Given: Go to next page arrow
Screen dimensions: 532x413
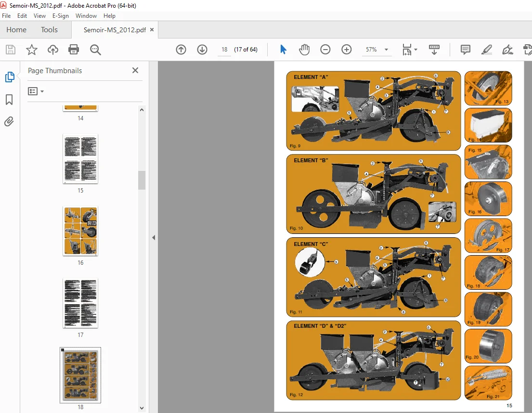Looking at the screenshot, I should [x=202, y=50].
